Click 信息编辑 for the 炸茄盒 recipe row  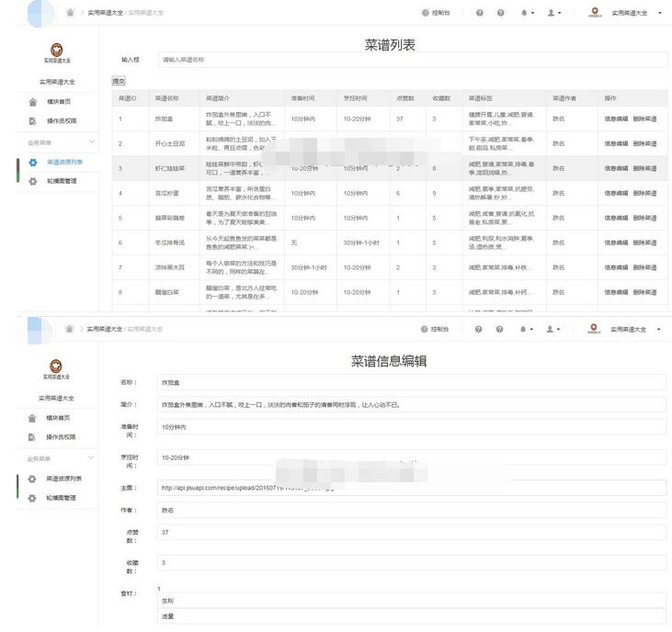616,118
